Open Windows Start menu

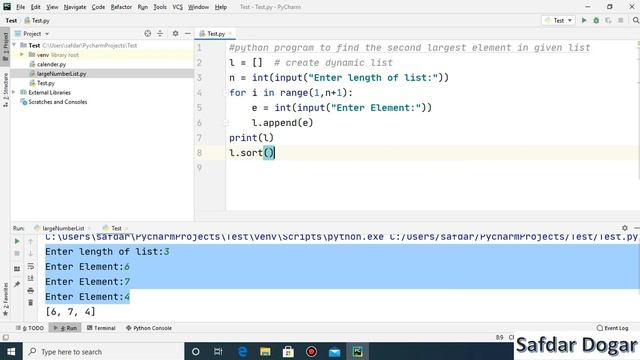point(11,351)
